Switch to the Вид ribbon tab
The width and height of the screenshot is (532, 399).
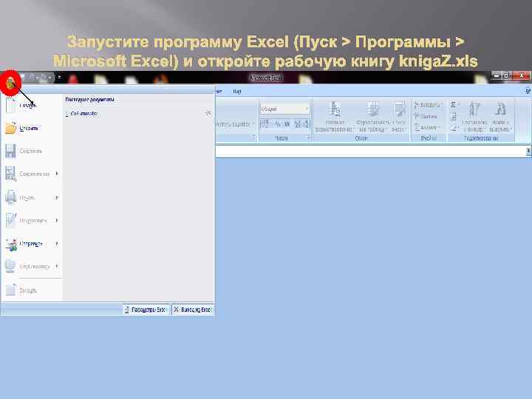click(237, 92)
